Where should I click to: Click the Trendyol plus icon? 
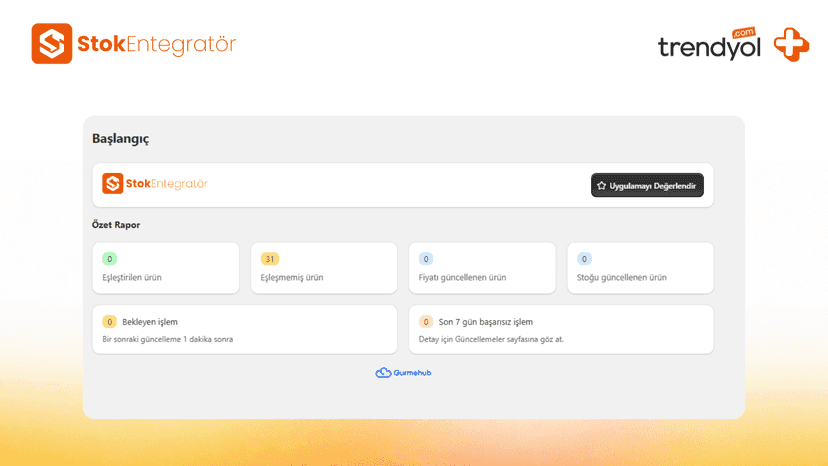coord(792,44)
